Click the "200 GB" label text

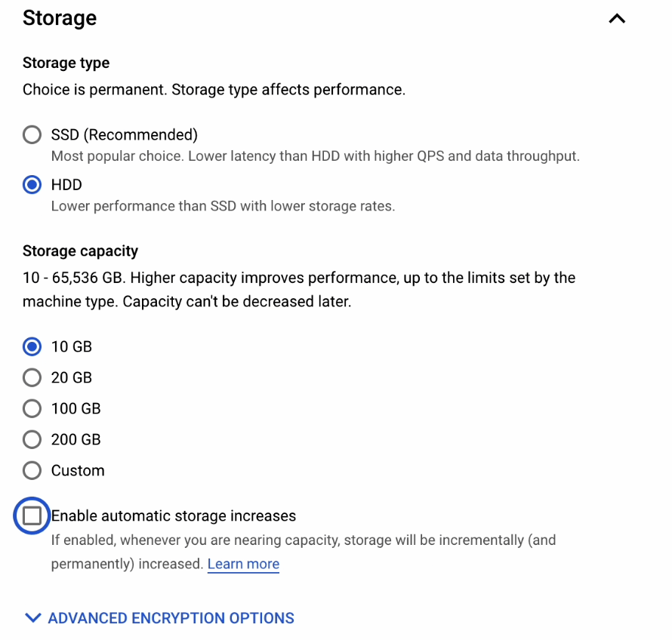[76, 439]
